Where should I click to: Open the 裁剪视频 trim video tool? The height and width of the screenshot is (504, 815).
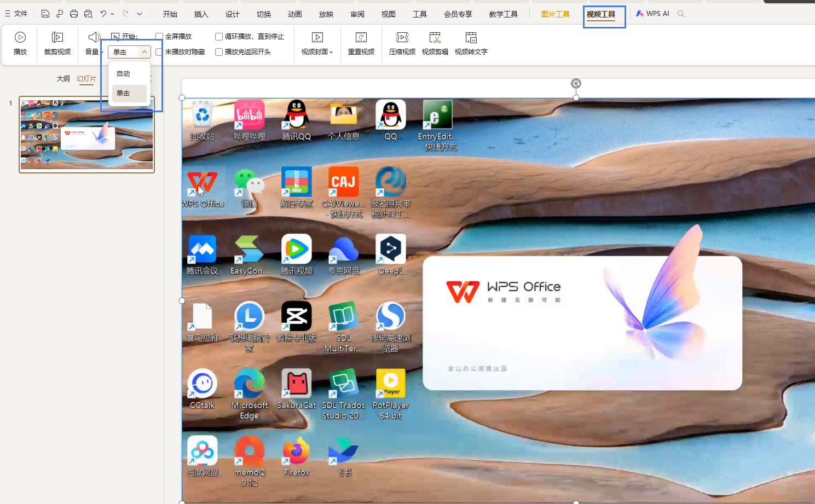(x=57, y=44)
